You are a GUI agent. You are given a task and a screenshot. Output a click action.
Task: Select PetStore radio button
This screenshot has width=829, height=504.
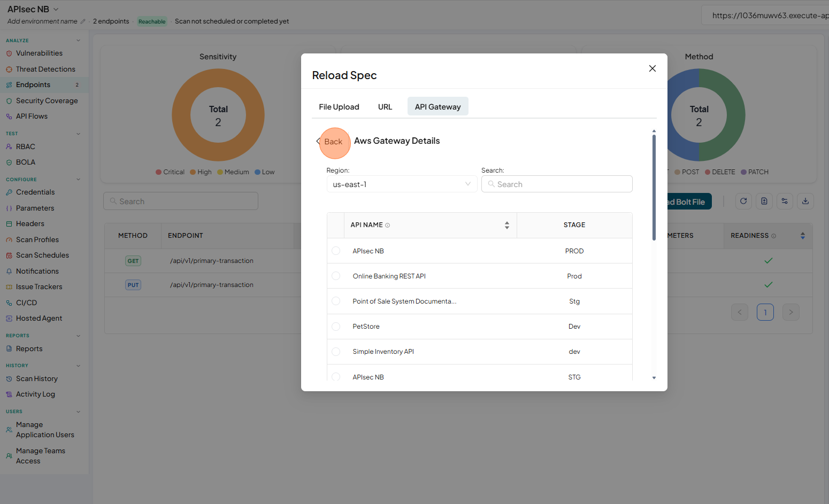pyautogui.click(x=336, y=326)
